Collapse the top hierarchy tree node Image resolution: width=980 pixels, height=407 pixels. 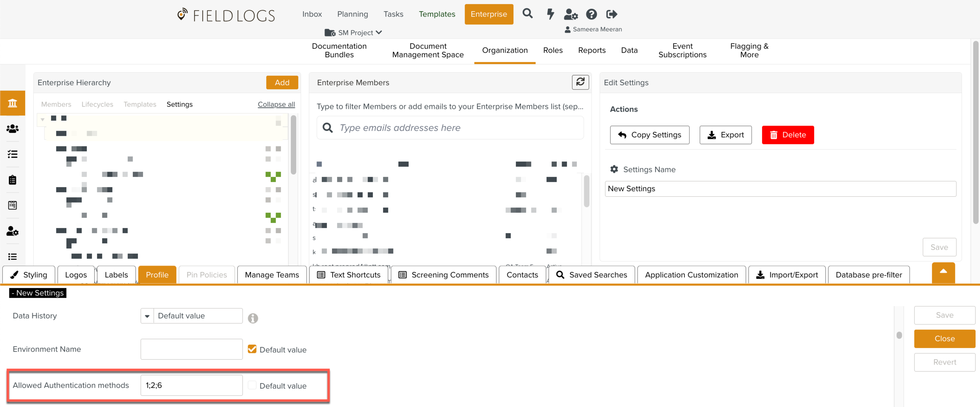(42, 119)
